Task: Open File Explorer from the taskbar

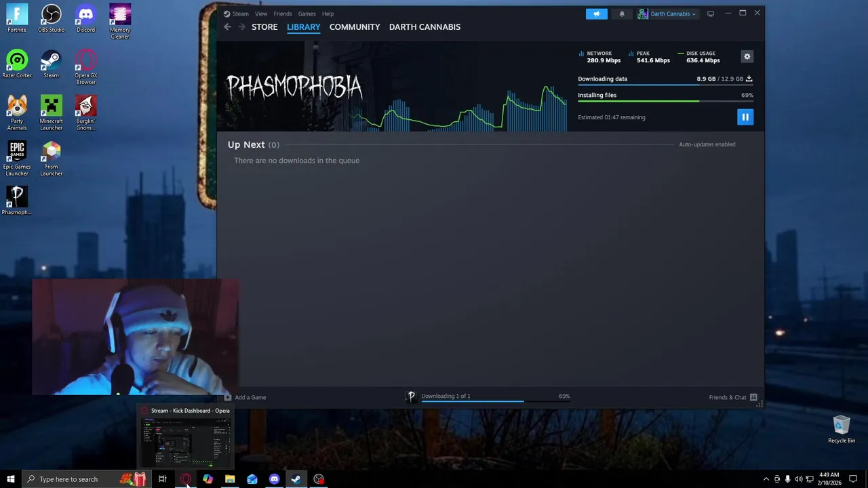Action: tap(230, 479)
